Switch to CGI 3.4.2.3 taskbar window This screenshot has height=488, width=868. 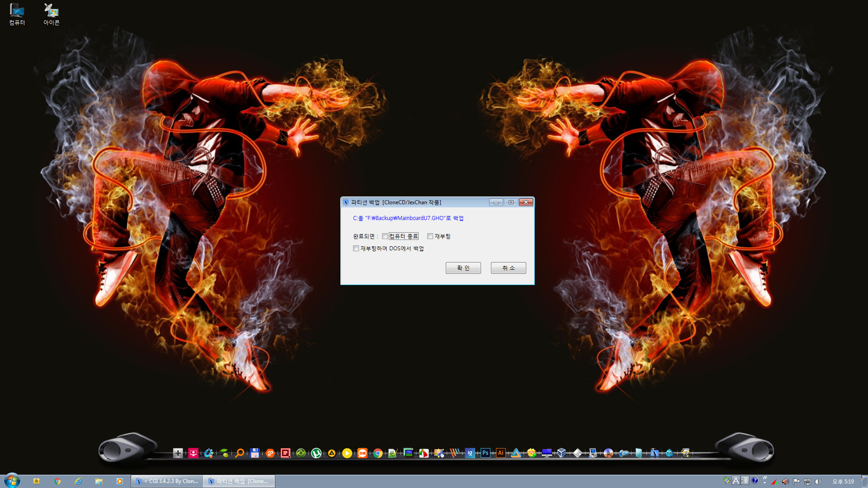167,481
